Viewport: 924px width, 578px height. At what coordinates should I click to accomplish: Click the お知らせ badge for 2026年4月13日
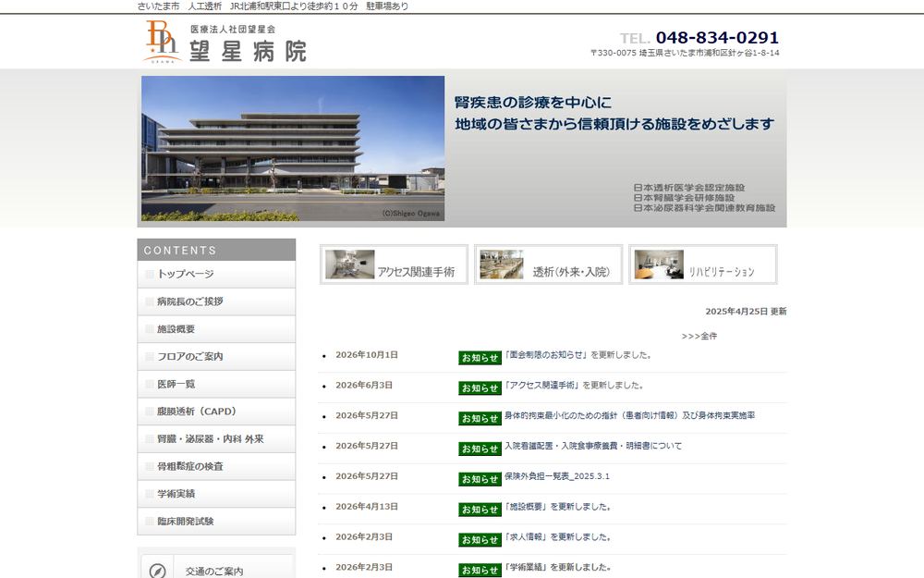click(480, 510)
